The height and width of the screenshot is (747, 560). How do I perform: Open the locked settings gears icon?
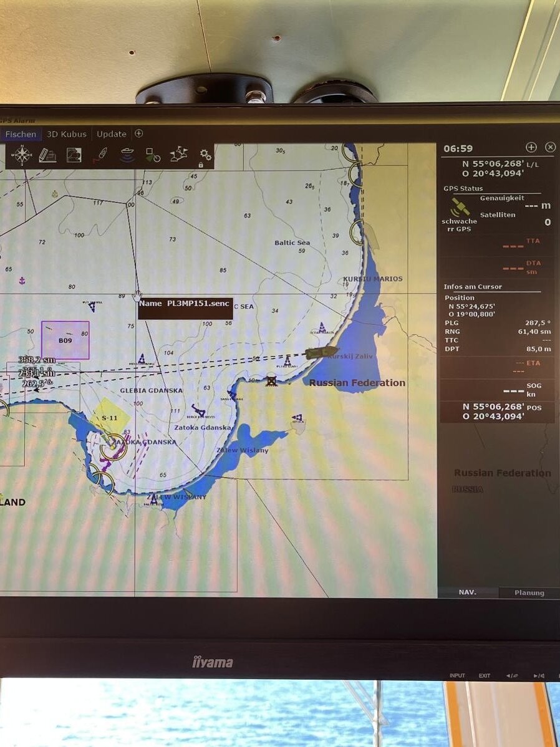click(205, 156)
